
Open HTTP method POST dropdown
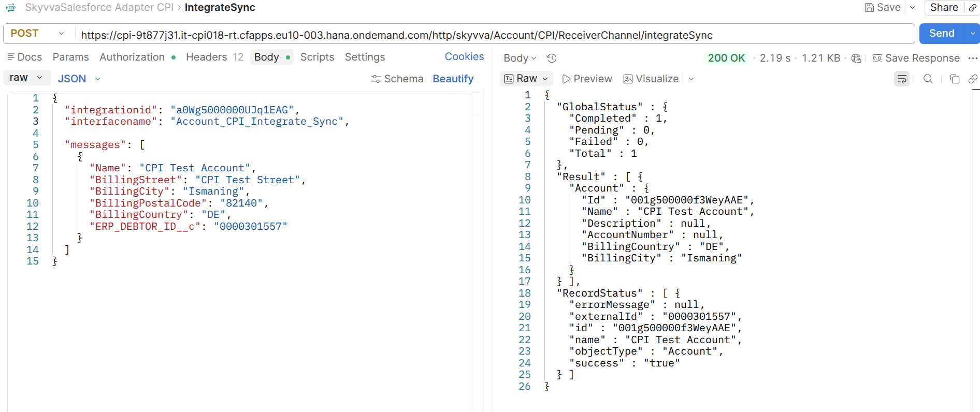pos(37,33)
